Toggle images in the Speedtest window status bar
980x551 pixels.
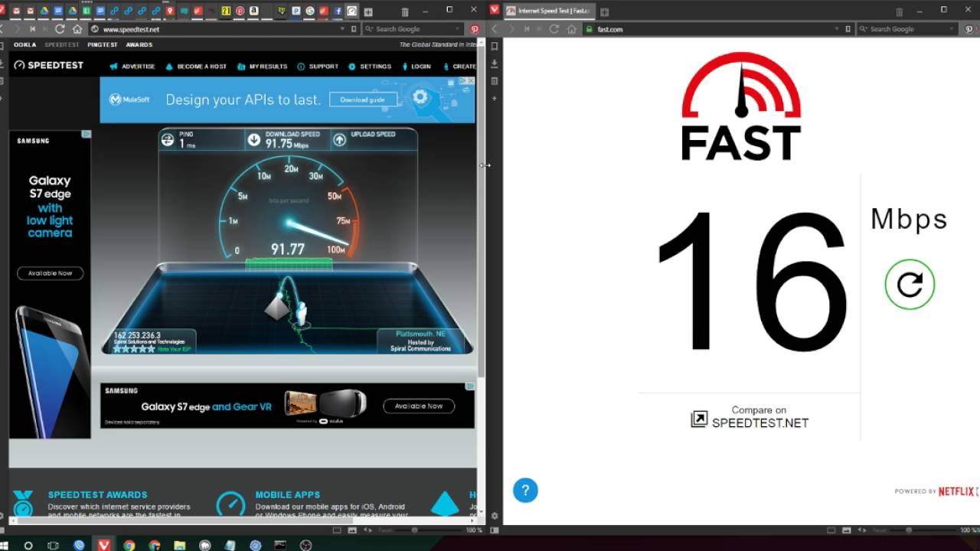(351, 530)
